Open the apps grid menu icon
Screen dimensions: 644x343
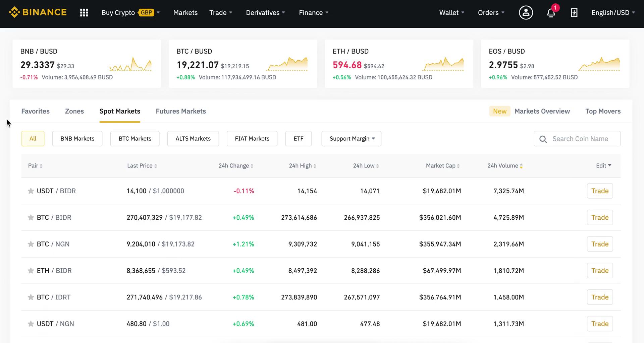click(x=84, y=13)
